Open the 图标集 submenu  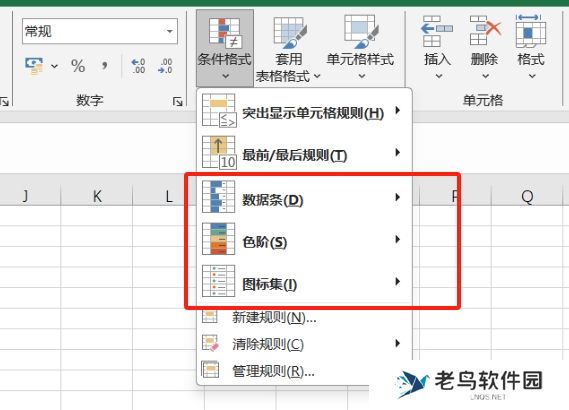(x=304, y=282)
